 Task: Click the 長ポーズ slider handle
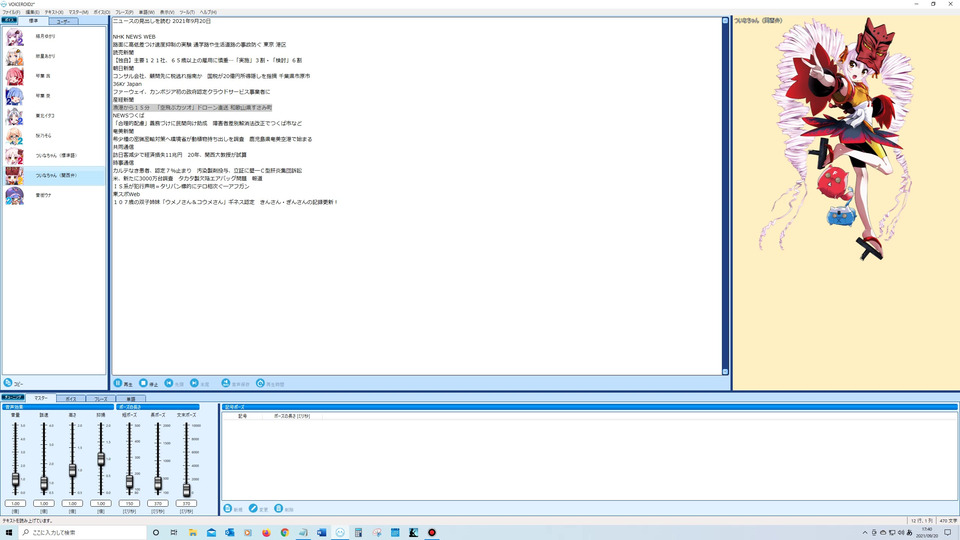tap(158, 484)
